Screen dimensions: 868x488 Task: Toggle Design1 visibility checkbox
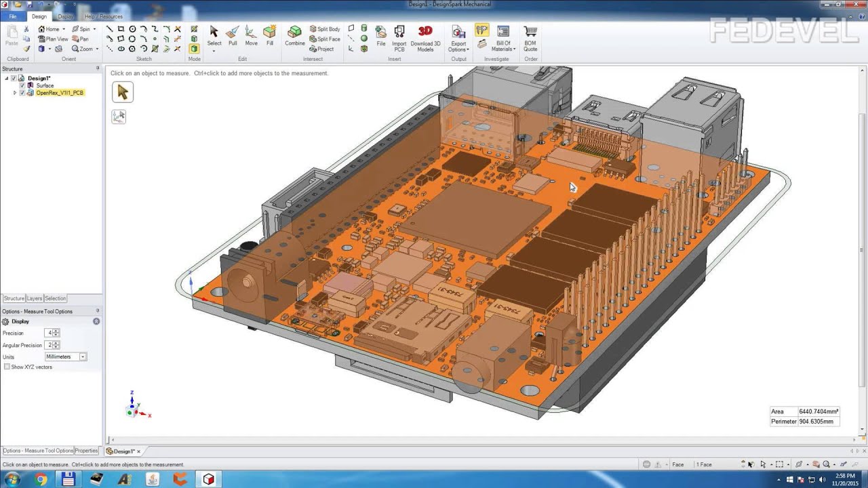14,79
